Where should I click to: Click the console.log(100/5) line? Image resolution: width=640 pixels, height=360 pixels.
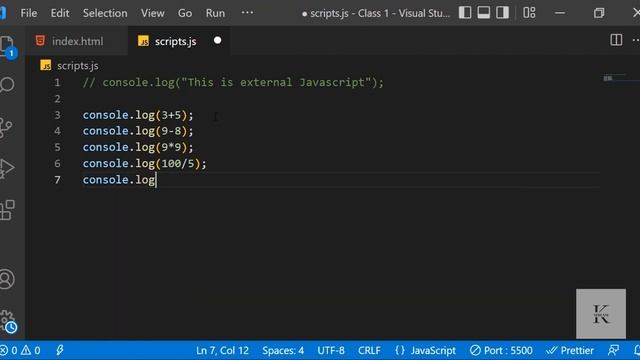(144, 164)
